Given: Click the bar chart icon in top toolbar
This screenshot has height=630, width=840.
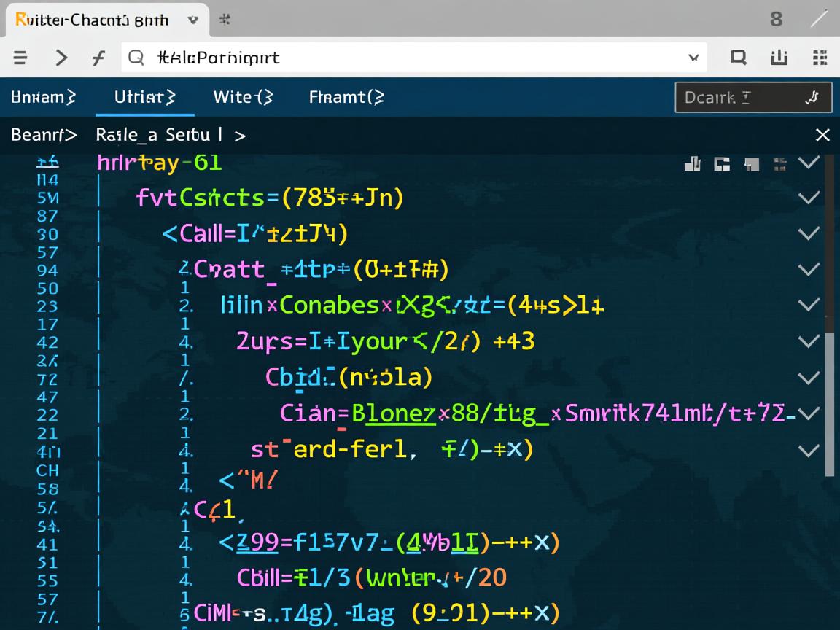Looking at the screenshot, I should click(x=779, y=58).
